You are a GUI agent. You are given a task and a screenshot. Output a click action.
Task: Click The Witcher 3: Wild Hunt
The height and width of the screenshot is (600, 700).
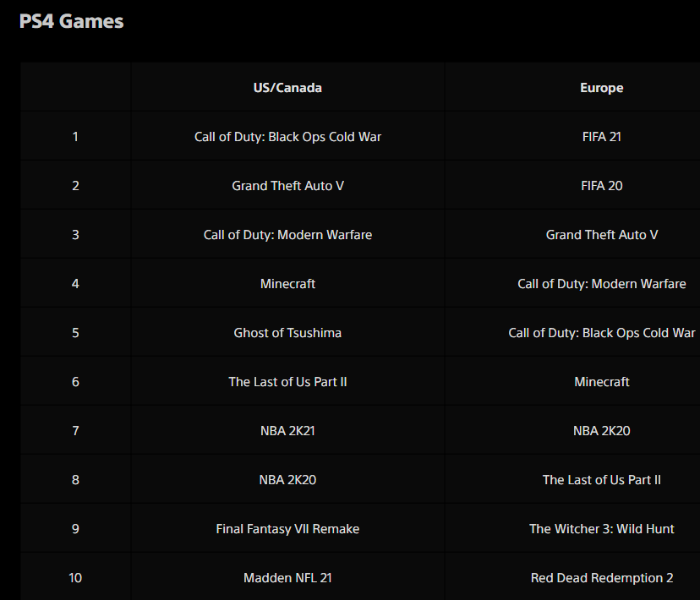(601, 529)
